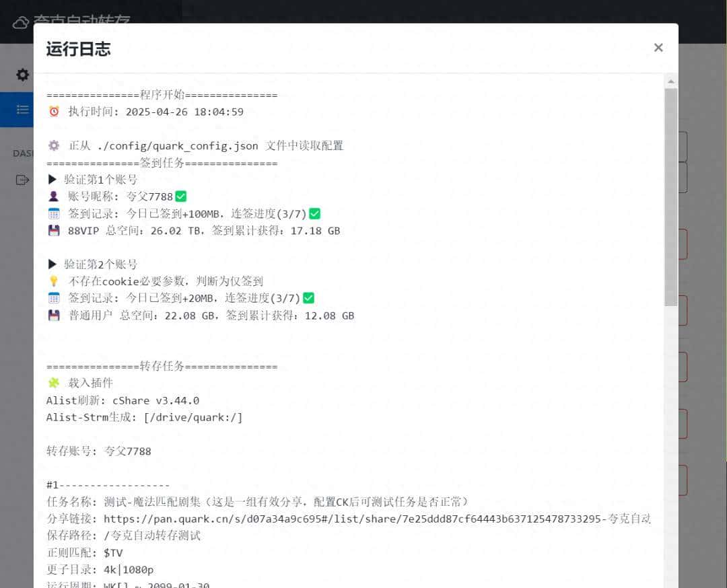This screenshot has width=727, height=588.
Task: Click the puzzle piece icon beside 载入插件
Action: [x=54, y=383]
